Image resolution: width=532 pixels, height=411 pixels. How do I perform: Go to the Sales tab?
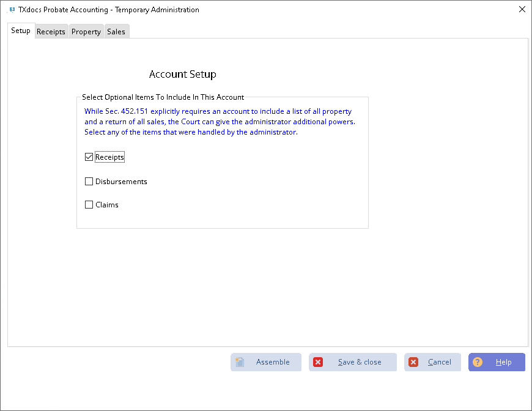coord(116,32)
